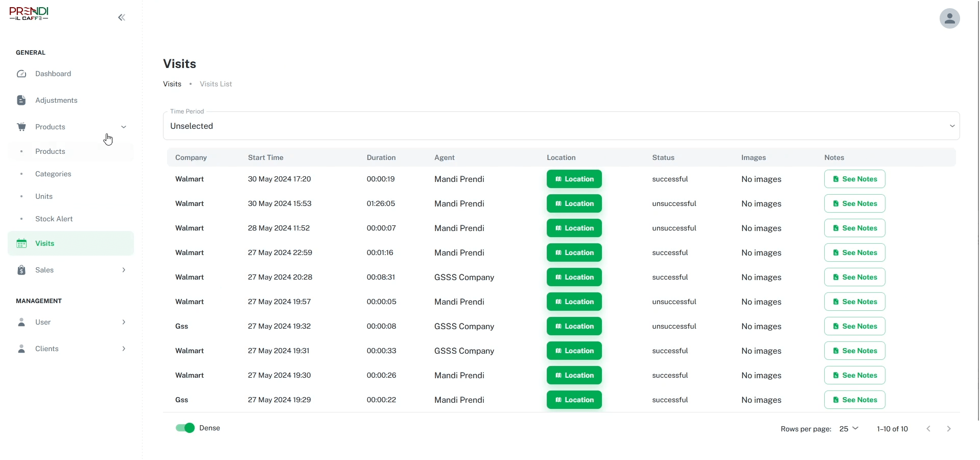This screenshot has height=460, width=980.
Task: Click the Clients person icon
Action: tap(21, 349)
